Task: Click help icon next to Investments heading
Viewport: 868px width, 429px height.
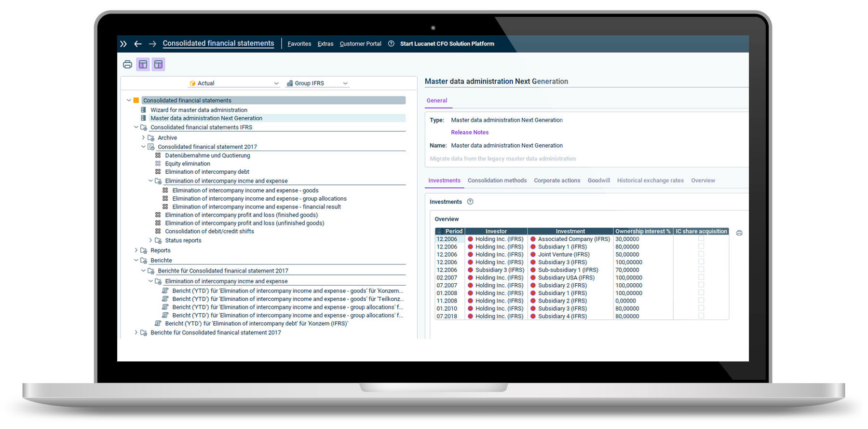Action: (x=470, y=202)
